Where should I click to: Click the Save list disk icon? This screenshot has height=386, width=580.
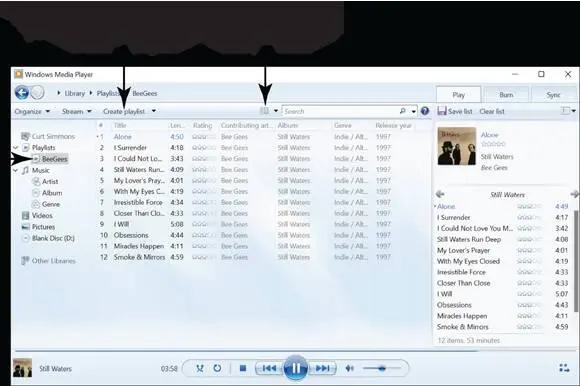point(442,111)
